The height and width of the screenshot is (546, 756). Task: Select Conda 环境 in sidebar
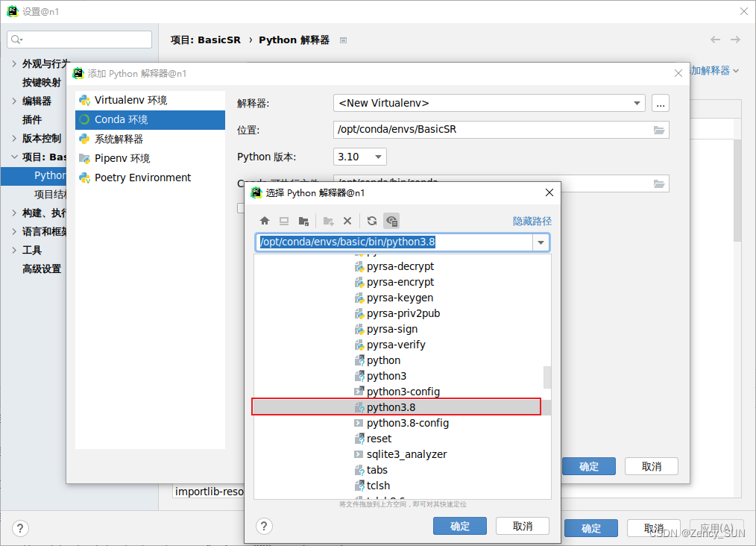150,119
